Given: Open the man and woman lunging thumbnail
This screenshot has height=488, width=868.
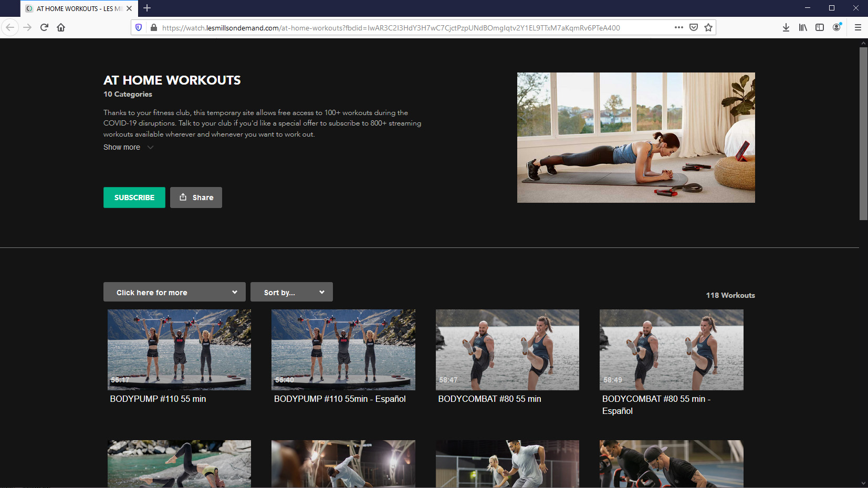Looking at the screenshot, I should click(x=507, y=464).
